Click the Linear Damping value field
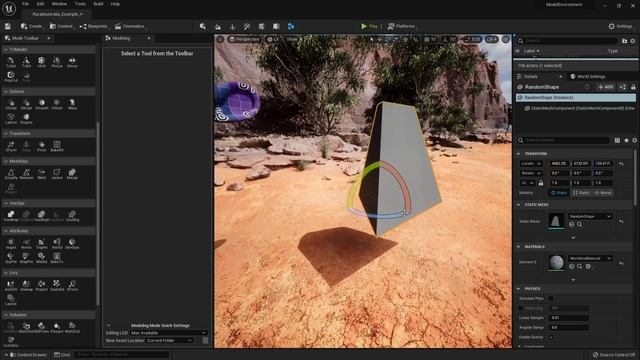This screenshot has width=640, height=360. [x=569, y=318]
